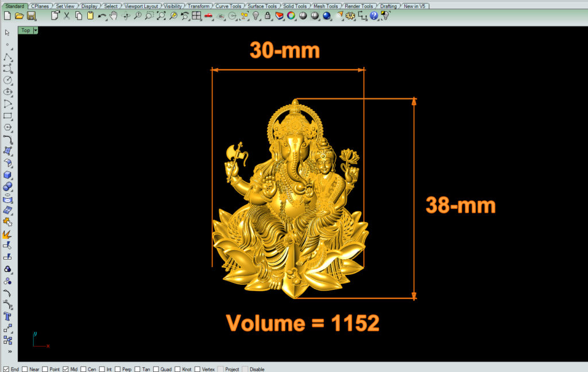Click the Hide objects light bulb icon
The height and width of the screenshot is (372, 588).
point(256,15)
